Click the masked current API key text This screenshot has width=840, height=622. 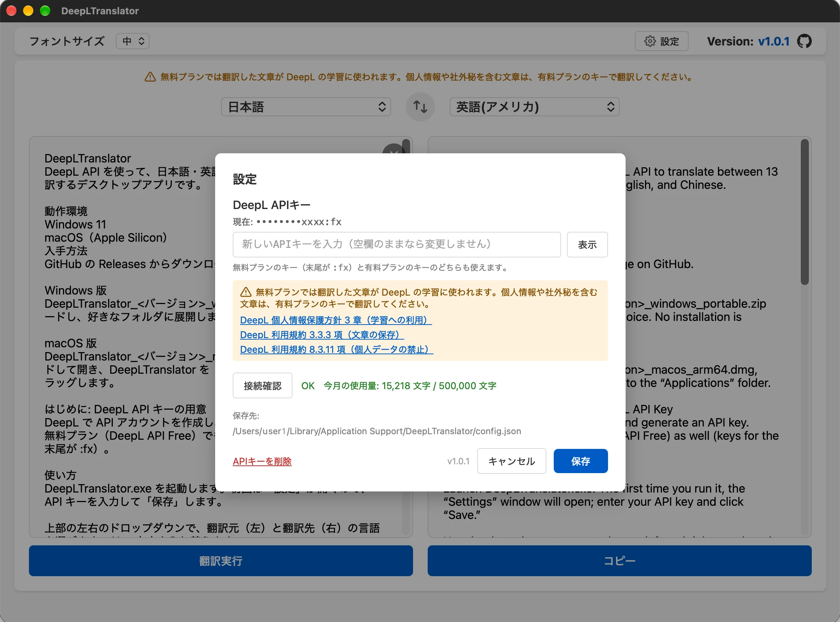(x=299, y=222)
